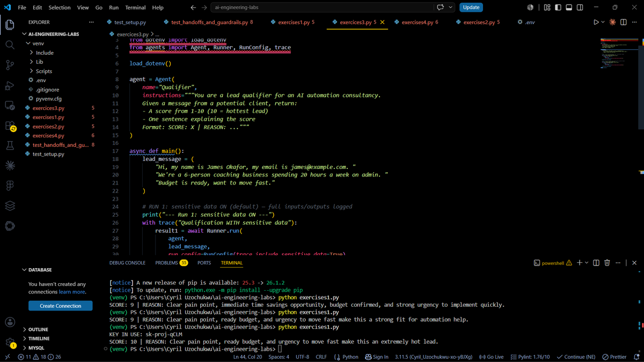Open the Selection menu
Image resolution: width=644 pixels, height=362 pixels.
(x=60, y=8)
